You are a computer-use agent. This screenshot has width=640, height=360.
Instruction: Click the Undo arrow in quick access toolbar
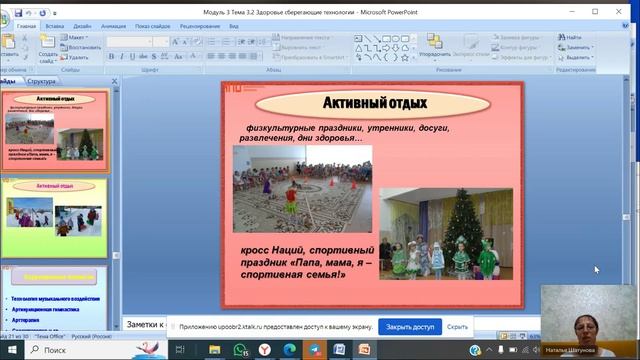[29, 13]
